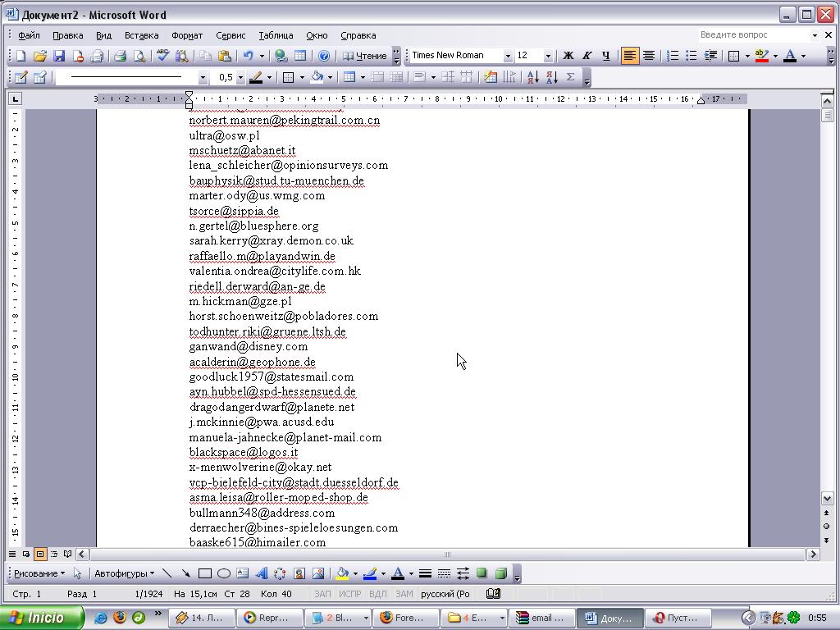Click the Save document icon
This screenshot has width=840, height=630.
(x=59, y=56)
